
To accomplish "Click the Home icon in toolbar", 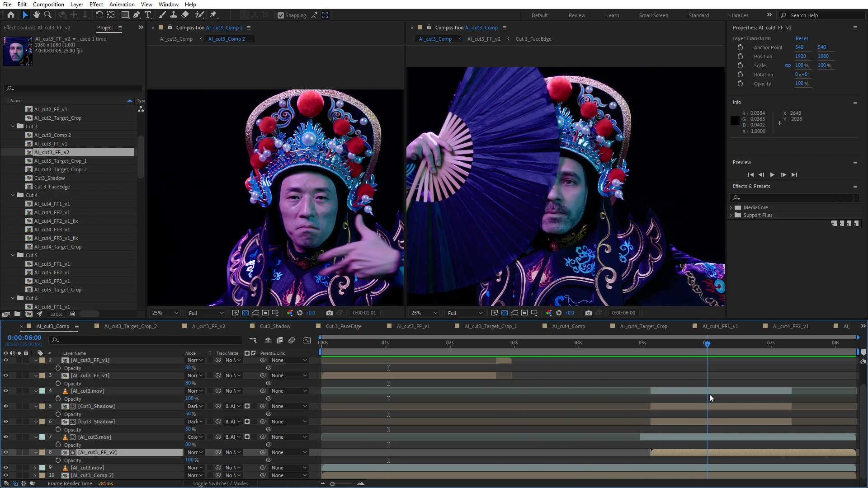I will coord(11,15).
